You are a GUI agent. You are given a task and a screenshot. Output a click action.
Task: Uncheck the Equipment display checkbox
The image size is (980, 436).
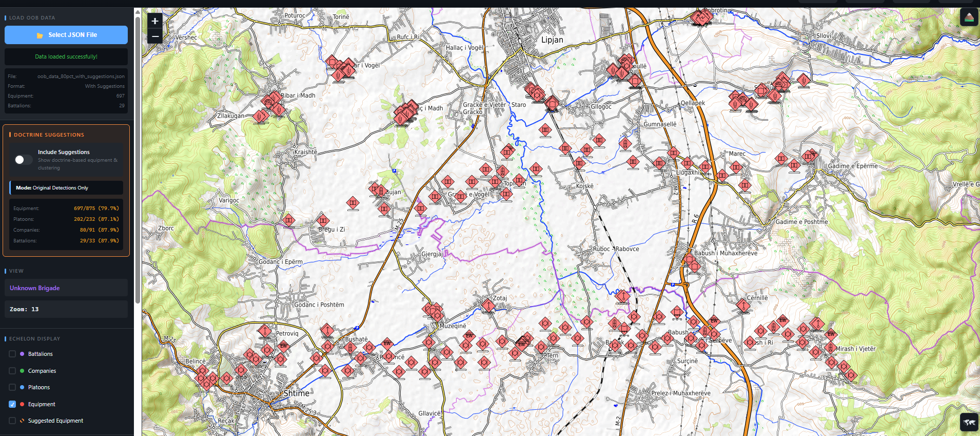tap(12, 404)
